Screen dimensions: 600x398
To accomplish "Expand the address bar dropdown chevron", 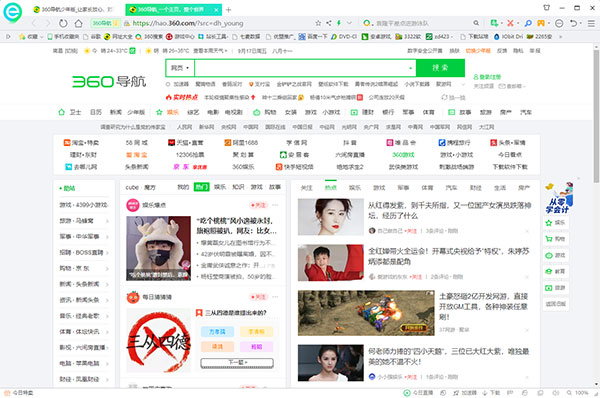I will click(x=349, y=23).
